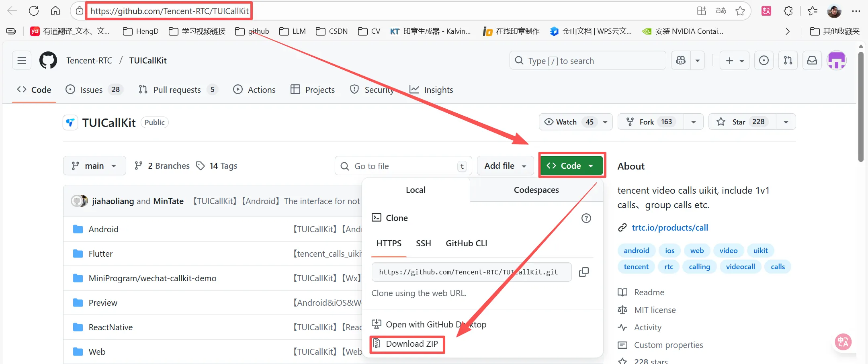
Task: Open pull requests shortcut icon in header
Action: pyautogui.click(x=788, y=61)
